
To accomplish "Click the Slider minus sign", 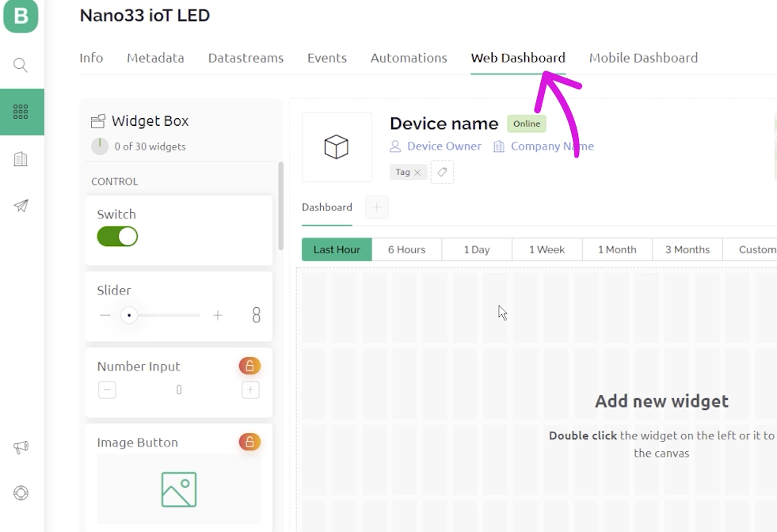I will point(105,315).
